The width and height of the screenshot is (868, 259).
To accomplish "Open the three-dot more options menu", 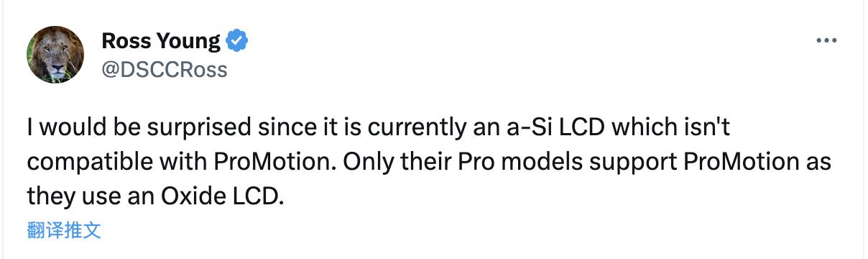I will pyautogui.click(x=828, y=41).
